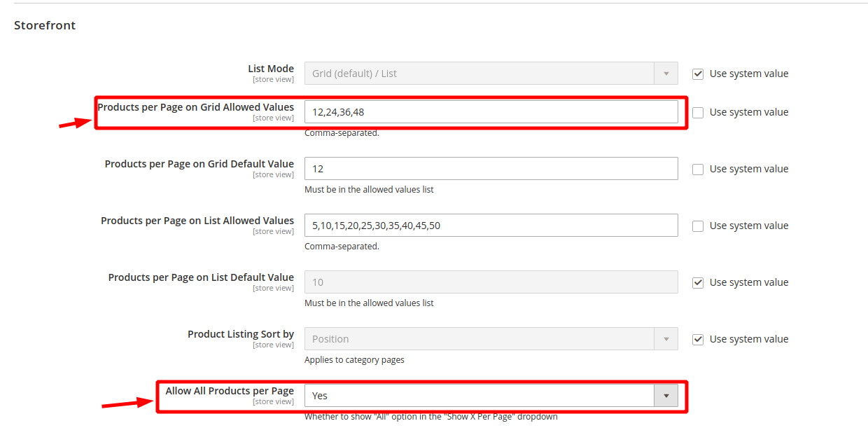868x435 pixels.
Task: Toggle List Mode Use system value checkbox
Action: pos(698,74)
